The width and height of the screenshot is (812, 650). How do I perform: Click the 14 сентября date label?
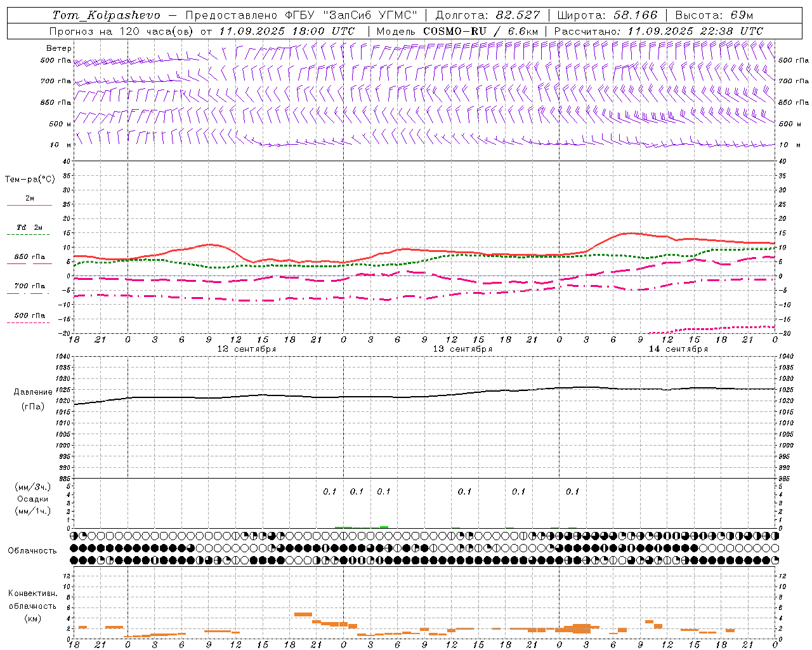(x=678, y=349)
